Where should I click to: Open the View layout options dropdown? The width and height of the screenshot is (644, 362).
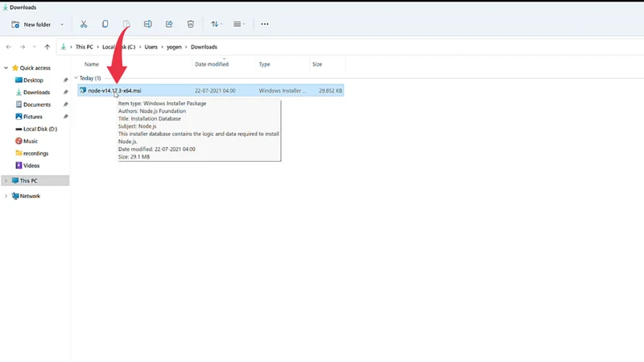pyautogui.click(x=240, y=24)
